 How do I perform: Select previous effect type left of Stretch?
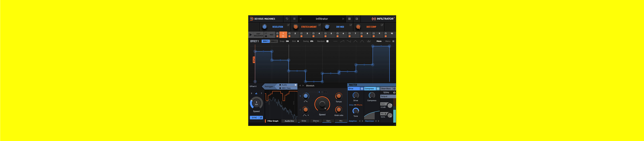(x=300, y=85)
